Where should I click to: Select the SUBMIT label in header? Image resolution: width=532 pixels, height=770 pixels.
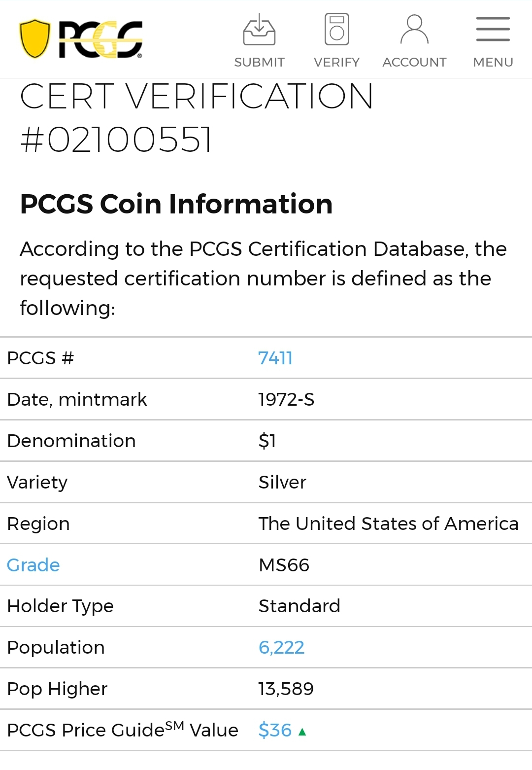[260, 62]
